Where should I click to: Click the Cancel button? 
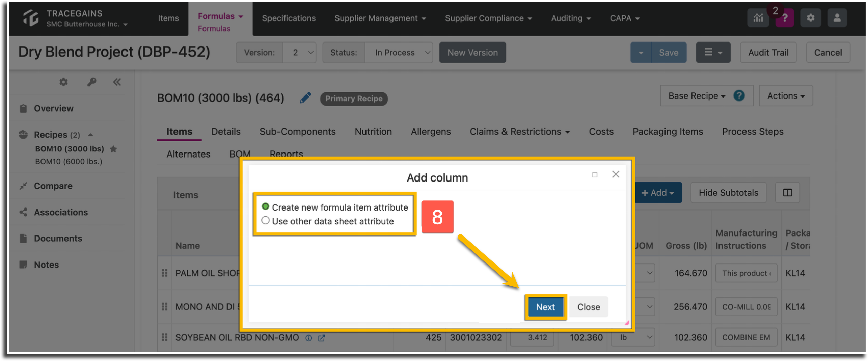click(x=828, y=52)
